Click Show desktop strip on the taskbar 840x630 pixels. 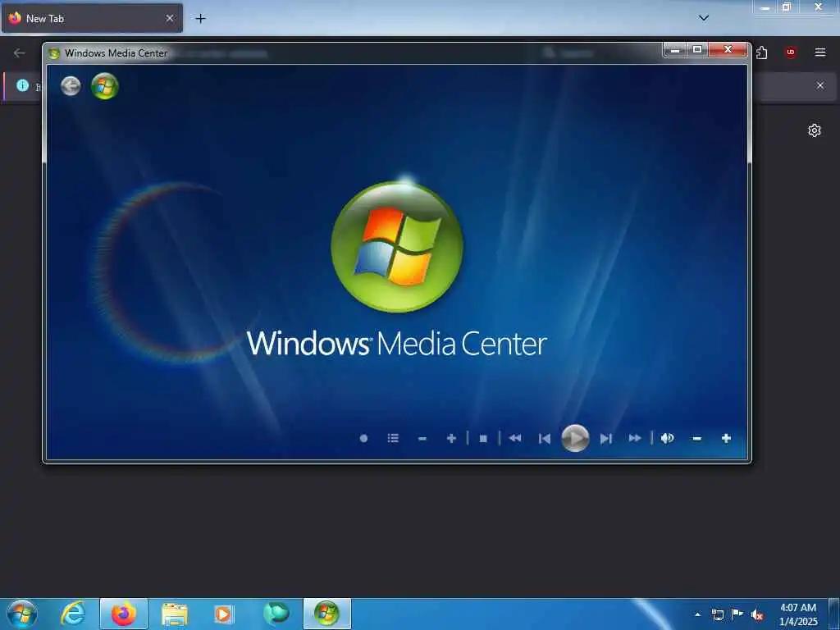(834, 614)
